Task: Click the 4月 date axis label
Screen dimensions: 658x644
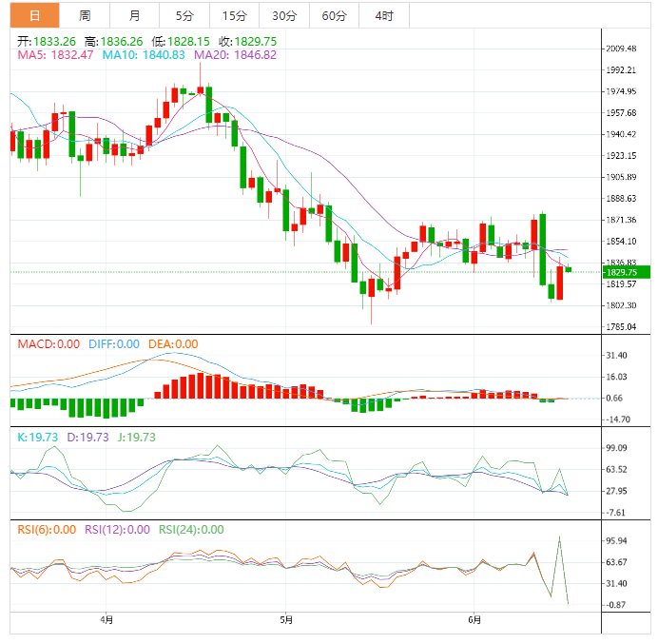Action: pyautogui.click(x=106, y=619)
